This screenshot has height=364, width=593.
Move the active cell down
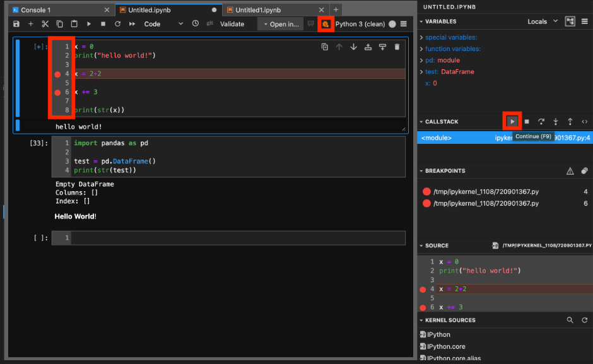click(353, 47)
